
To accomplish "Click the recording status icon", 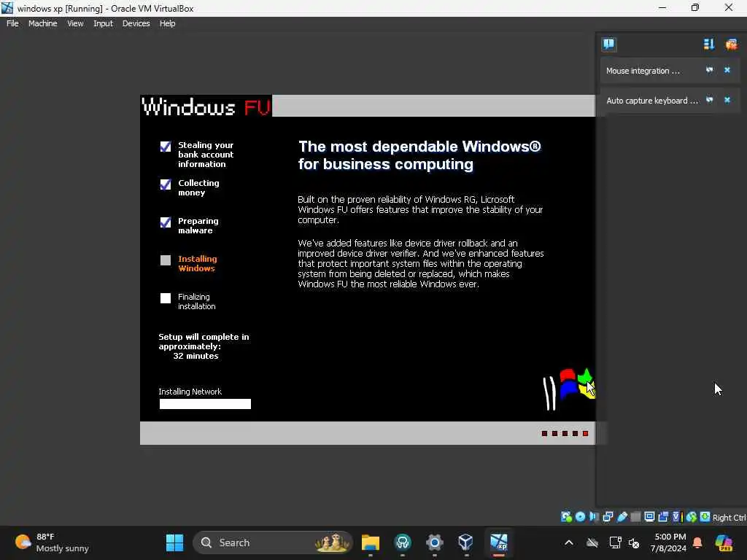I will [663, 517].
